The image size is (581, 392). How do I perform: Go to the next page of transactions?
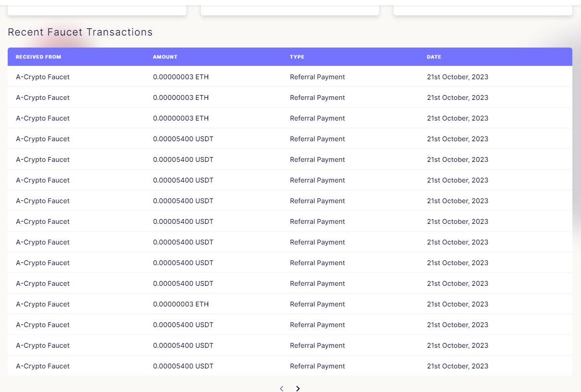[298, 388]
